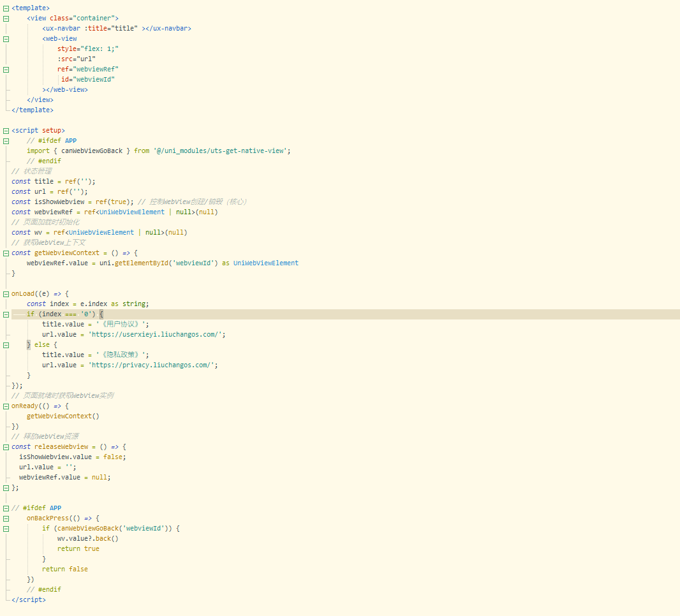This screenshot has height=616, width=680.
Task: Click the '@/uni_modules/uts-get-native-view' path string
Action: pos(220,151)
